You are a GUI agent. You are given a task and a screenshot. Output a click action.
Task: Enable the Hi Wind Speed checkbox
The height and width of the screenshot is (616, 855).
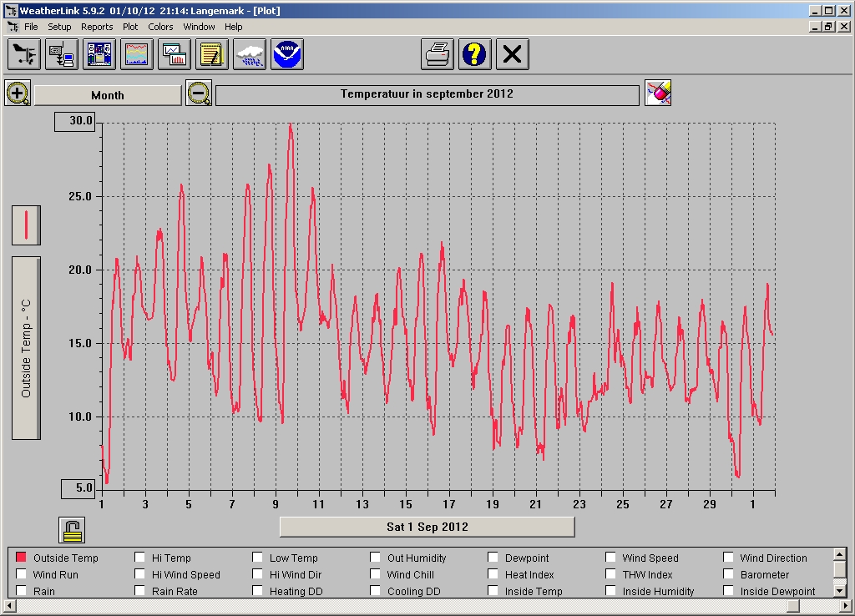pos(140,574)
